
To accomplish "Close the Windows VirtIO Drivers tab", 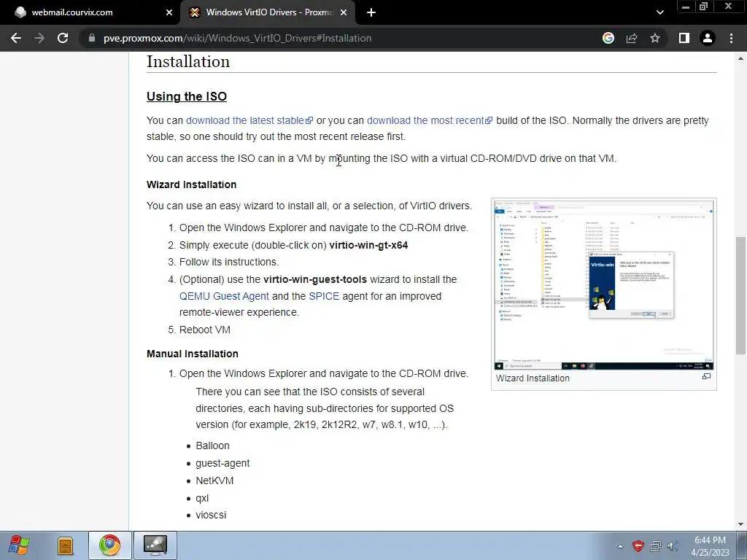I will coord(344,13).
